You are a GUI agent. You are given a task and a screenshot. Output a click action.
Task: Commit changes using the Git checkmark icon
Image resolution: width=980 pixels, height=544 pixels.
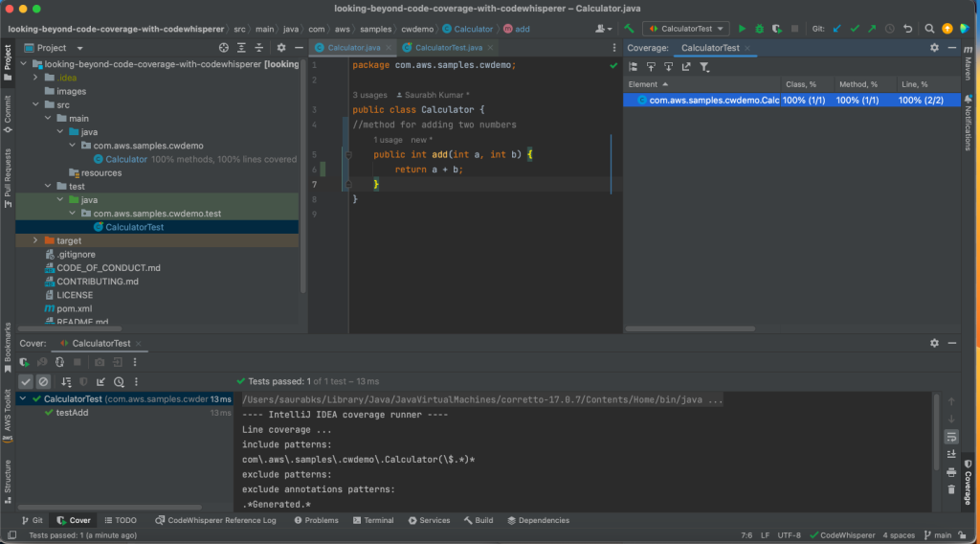point(855,29)
